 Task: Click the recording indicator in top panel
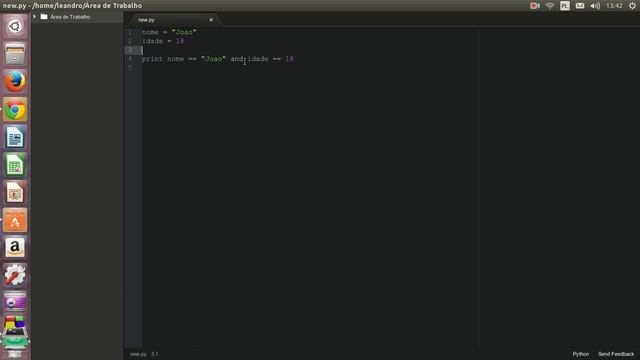[535, 6]
